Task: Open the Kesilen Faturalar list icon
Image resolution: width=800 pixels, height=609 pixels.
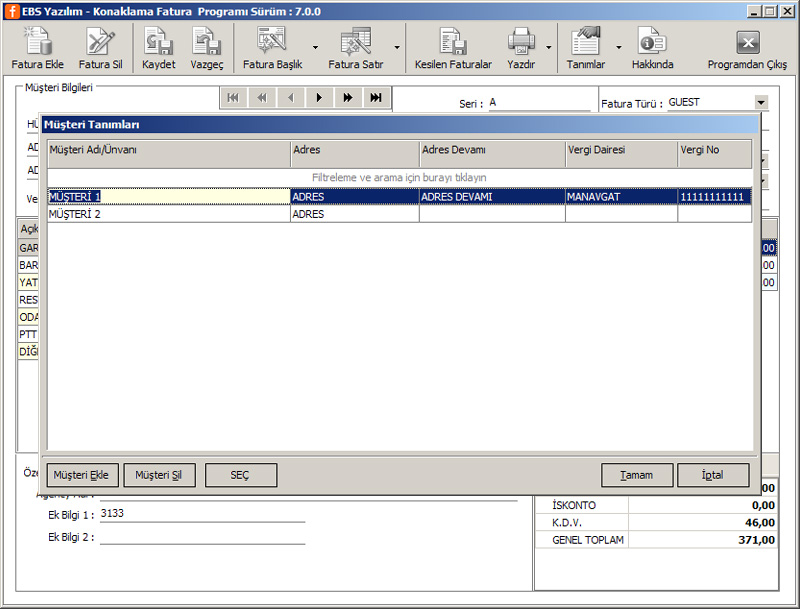Action: [453, 41]
